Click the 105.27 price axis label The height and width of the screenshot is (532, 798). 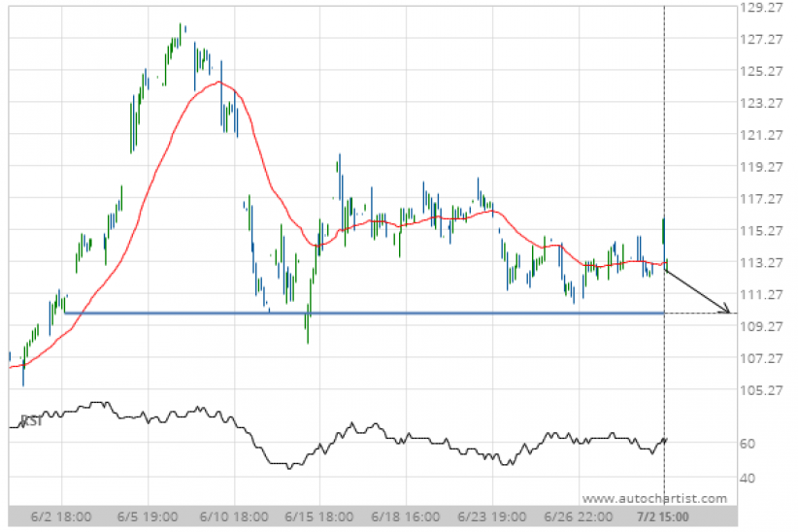[x=761, y=390]
